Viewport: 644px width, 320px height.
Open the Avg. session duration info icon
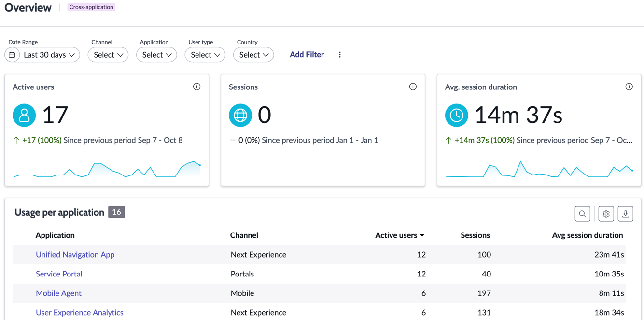pos(629,87)
